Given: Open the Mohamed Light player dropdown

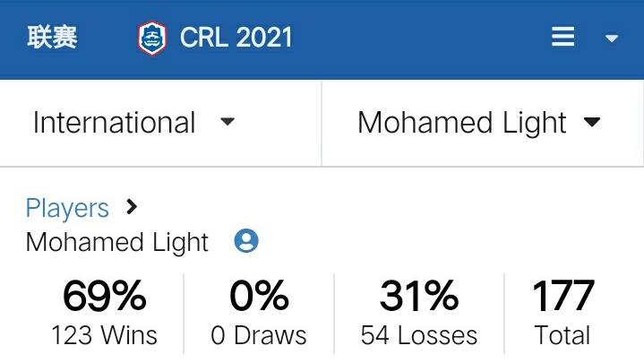Looking at the screenshot, I should click(461, 123).
